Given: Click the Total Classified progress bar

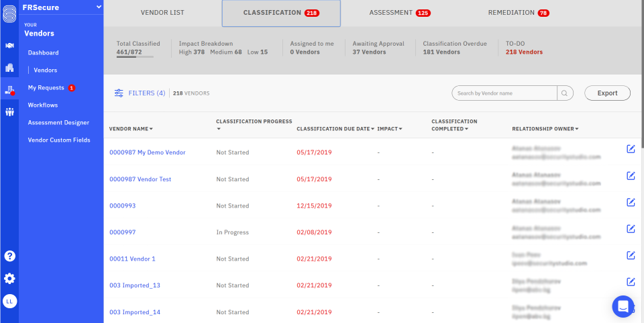Looking at the screenshot, I should 135,56.
